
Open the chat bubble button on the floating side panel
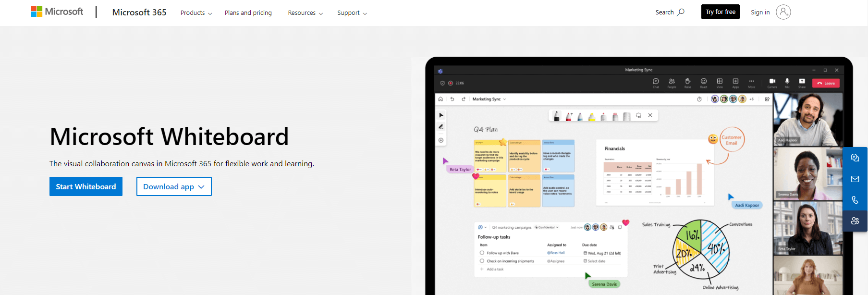[x=855, y=158]
